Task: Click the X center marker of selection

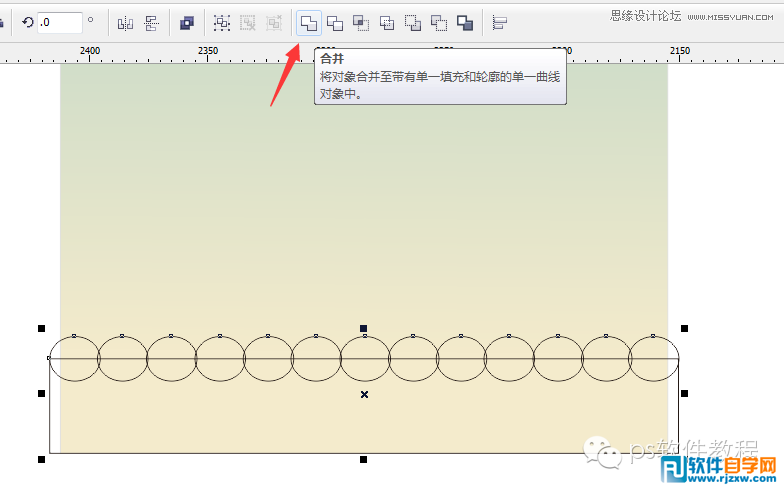Action: (364, 394)
